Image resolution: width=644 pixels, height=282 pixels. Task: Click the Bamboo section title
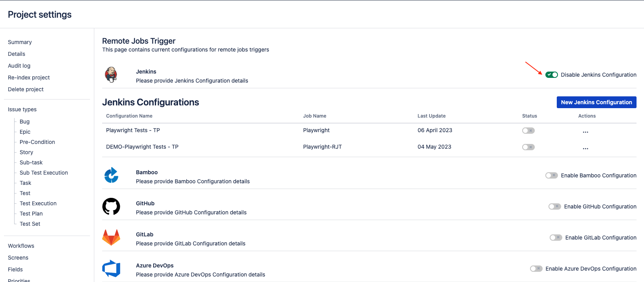coord(147,172)
